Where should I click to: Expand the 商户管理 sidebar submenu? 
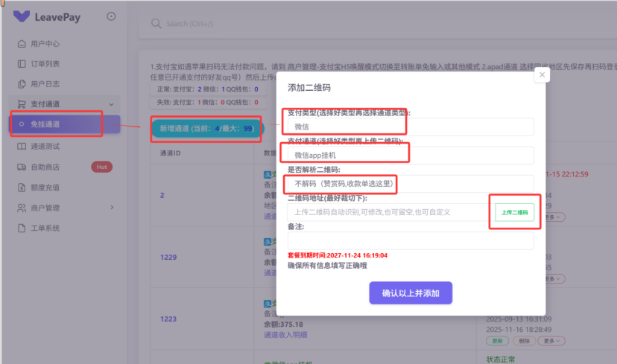pyautogui.click(x=111, y=208)
